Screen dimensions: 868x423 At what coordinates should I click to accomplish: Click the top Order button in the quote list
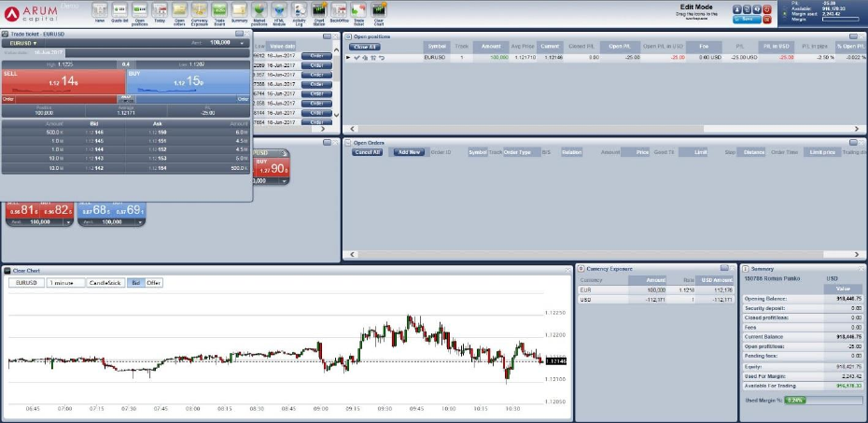coord(316,56)
